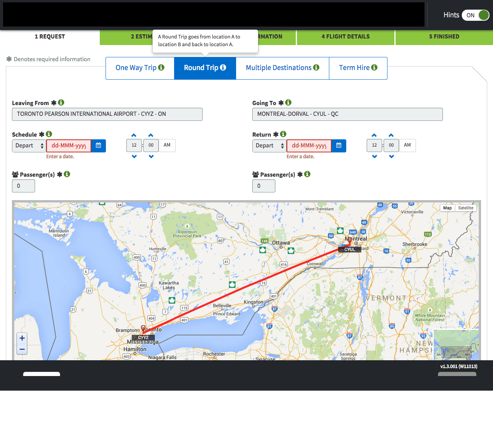This screenshot has width=493, height=448.
Task: Click the info icon beside Leaving From
Action: [61, 102]
